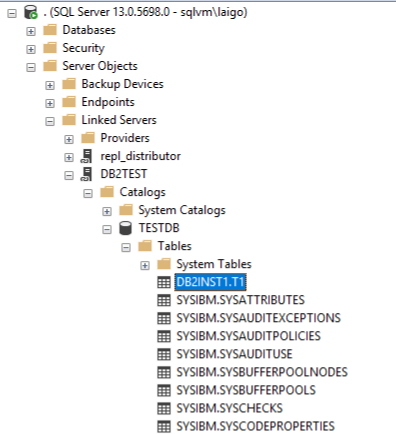Expand the repl_distributor linked server
Viewport: 396px width, 434px height.
click(x=69, y=157)
